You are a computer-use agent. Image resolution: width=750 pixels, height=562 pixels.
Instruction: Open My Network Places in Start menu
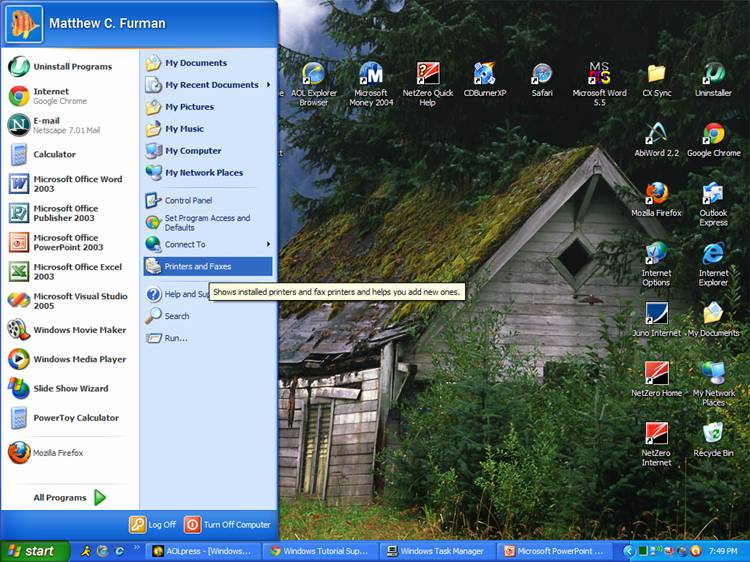click(208, 173)
